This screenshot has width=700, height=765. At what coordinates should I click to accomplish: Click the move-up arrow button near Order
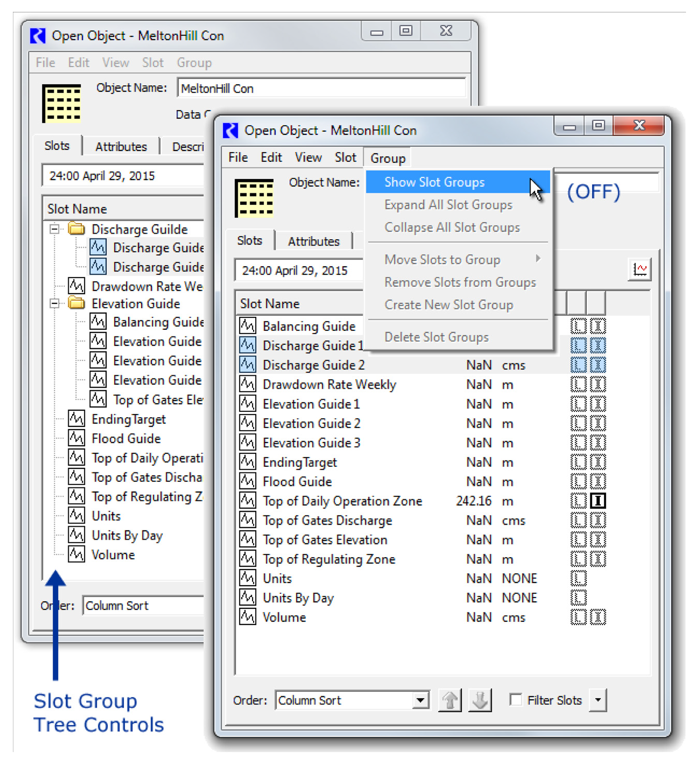click(x=449, y=700)
